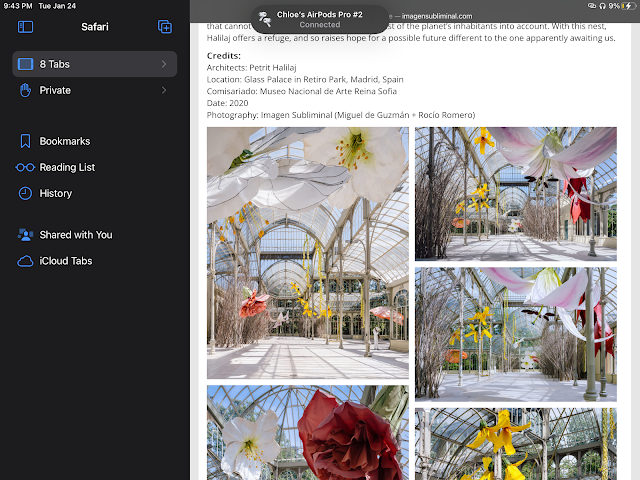Tap the battery indicator in the status bar
Viewport: 640px width, 480px height.
pyautogui.click(x=627, y=6)
